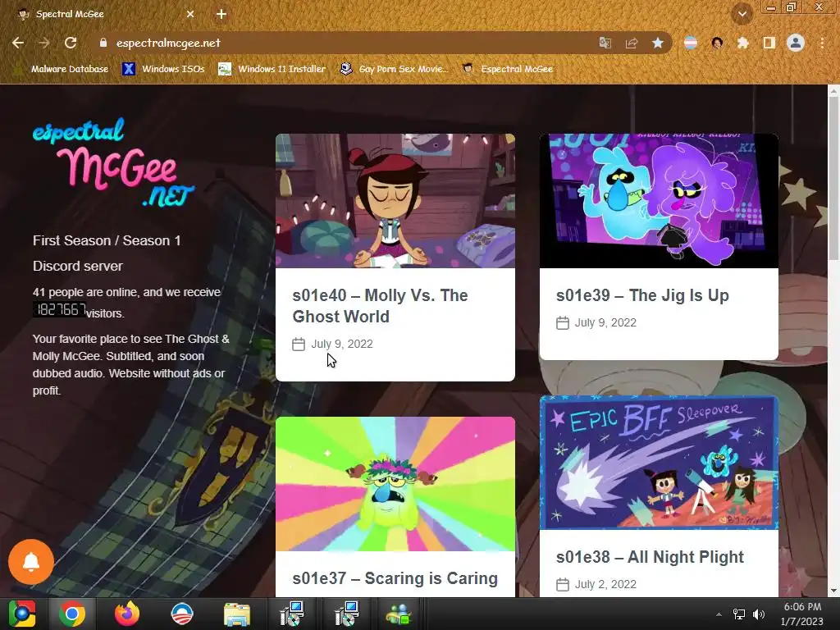View site info via the lock icon
Viewport: 840px width, 630px height.
click(103, 43)
